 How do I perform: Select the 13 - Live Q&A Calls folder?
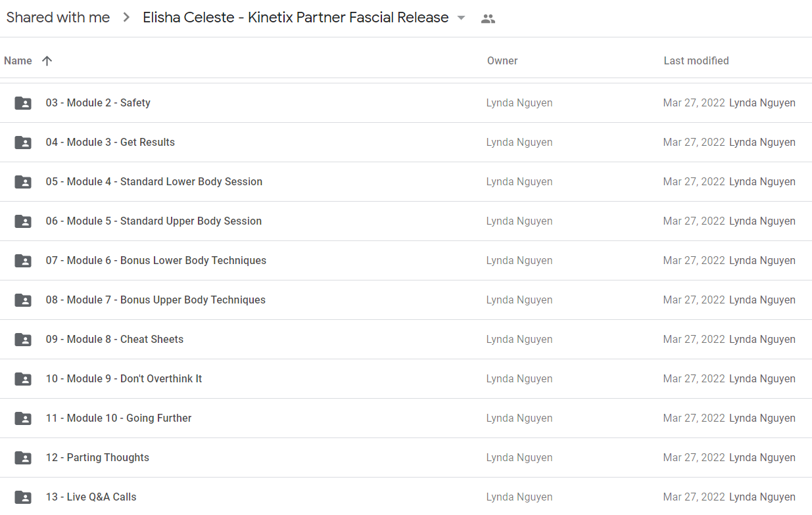(x=406, y=497)
